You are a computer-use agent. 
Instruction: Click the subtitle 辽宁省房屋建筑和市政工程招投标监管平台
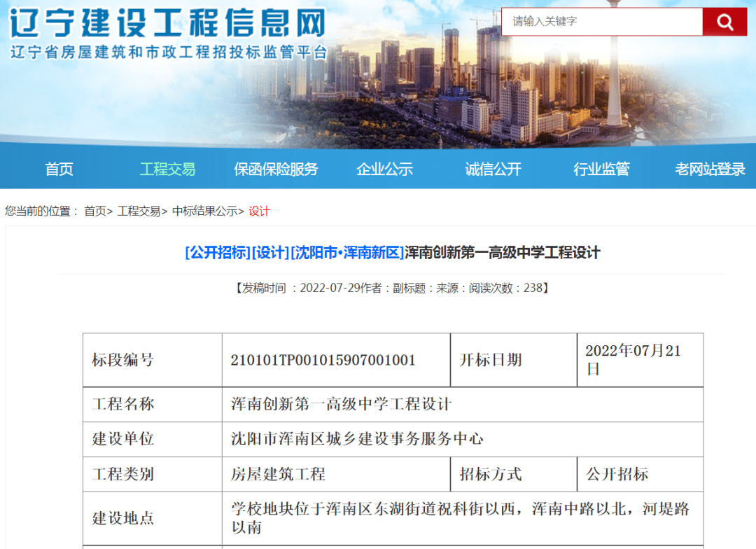(169, 52)
